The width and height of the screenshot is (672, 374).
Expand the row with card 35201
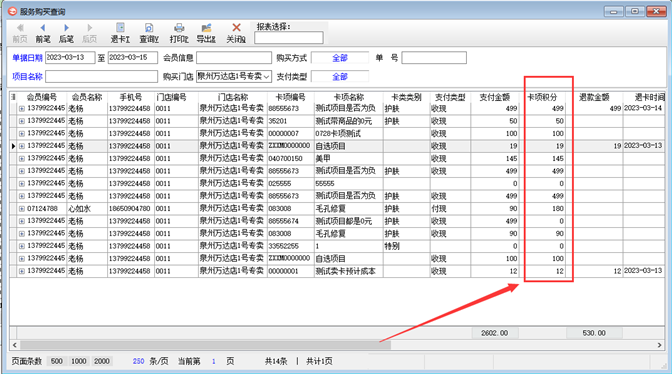(21, 121)
